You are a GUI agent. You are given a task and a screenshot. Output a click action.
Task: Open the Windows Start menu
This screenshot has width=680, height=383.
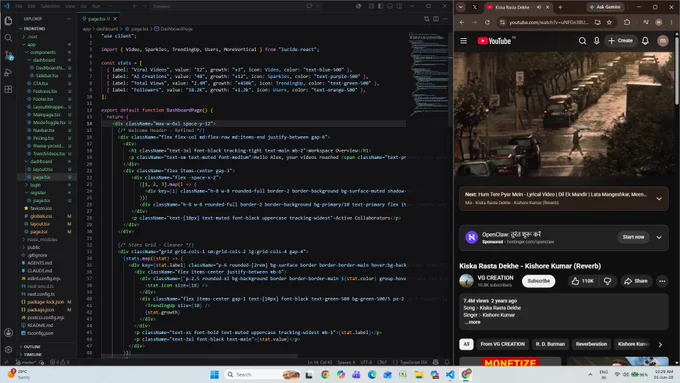coord(214,374)
